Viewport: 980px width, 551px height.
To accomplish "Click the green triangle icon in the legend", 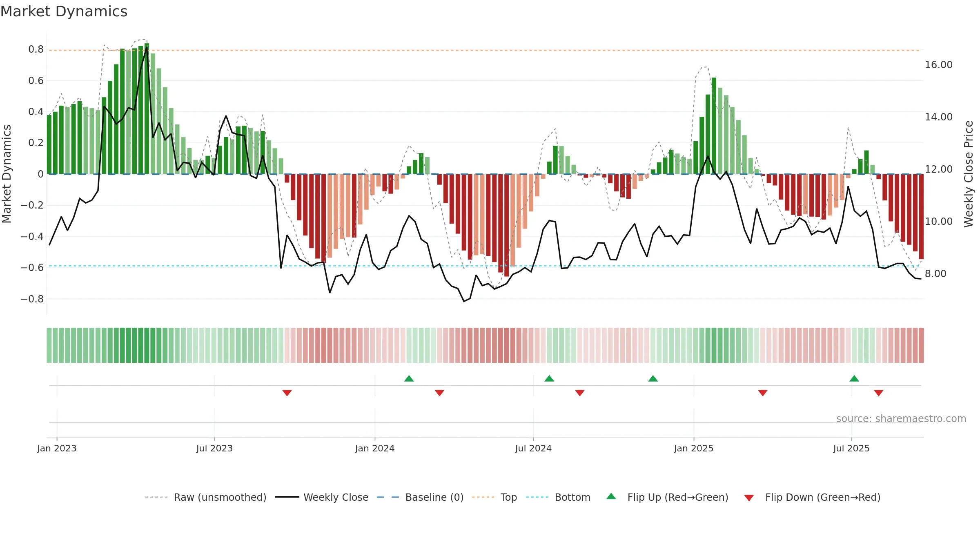I will (611, 496).
